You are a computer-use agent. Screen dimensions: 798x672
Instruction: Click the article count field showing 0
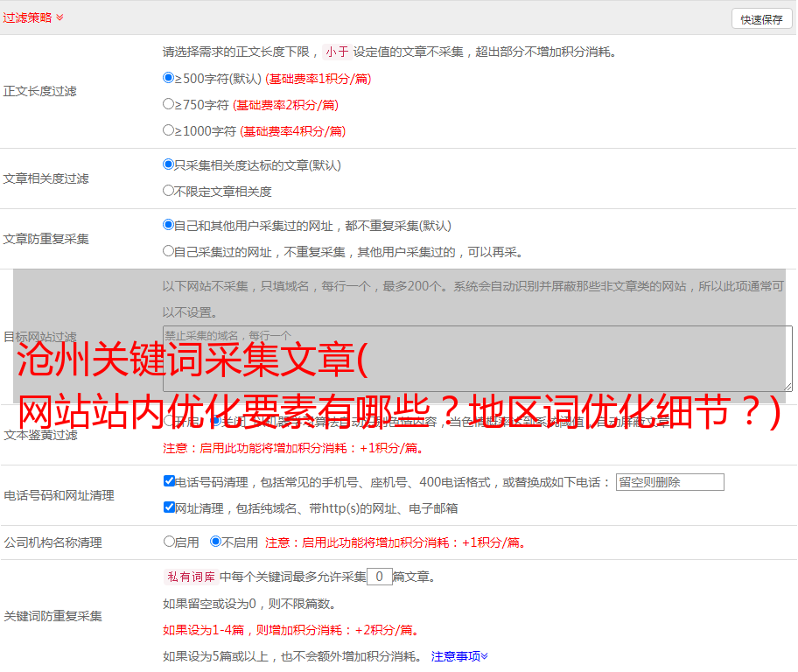point(379,577)
